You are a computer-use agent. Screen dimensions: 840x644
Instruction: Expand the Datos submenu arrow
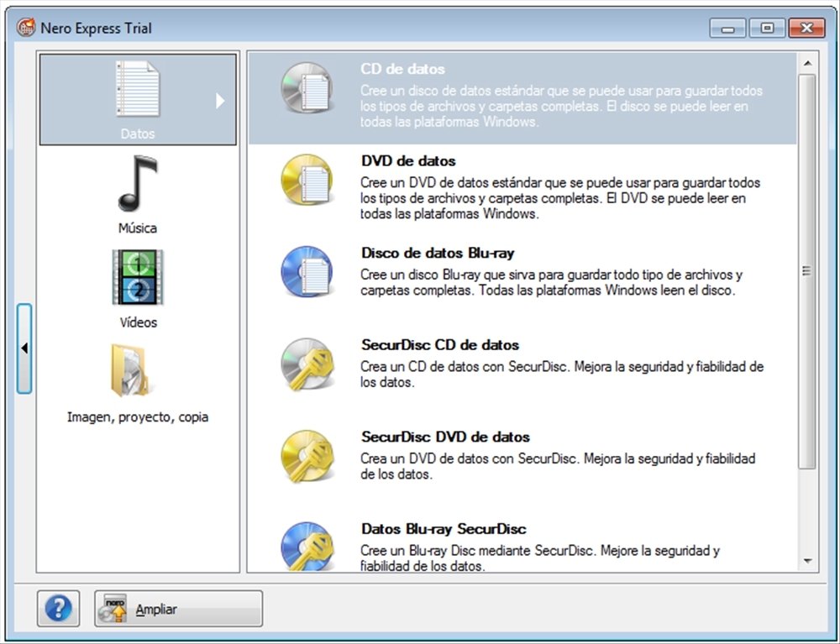219,101
